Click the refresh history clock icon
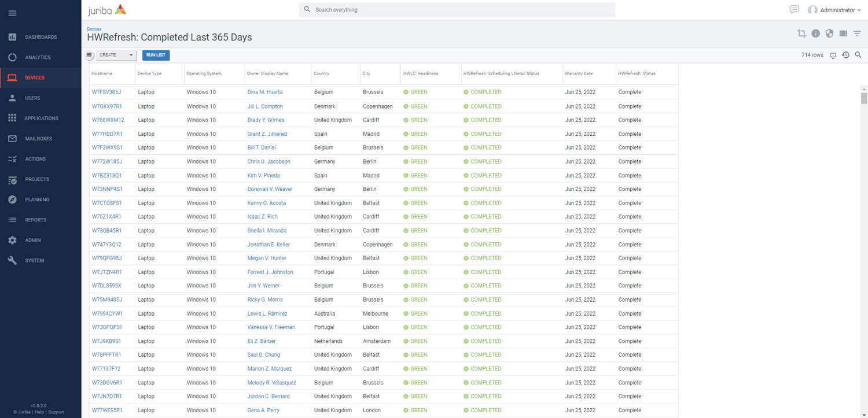 point(845,56)
